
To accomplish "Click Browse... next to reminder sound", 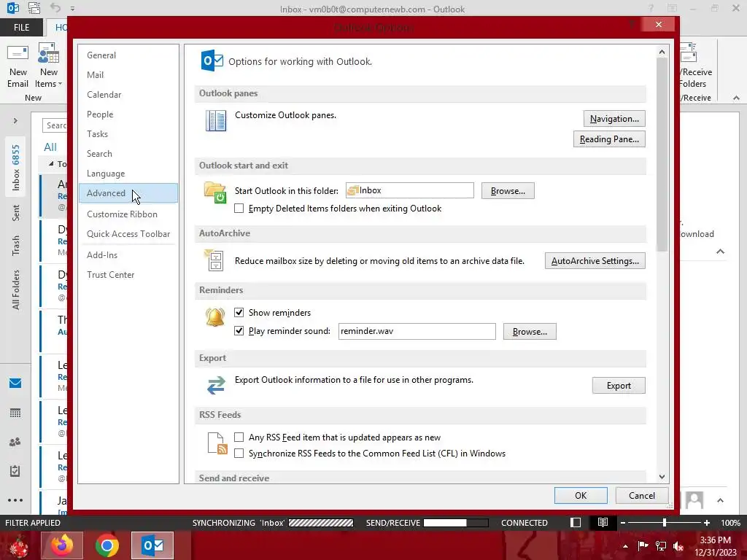I will click(x=530, y=332).
